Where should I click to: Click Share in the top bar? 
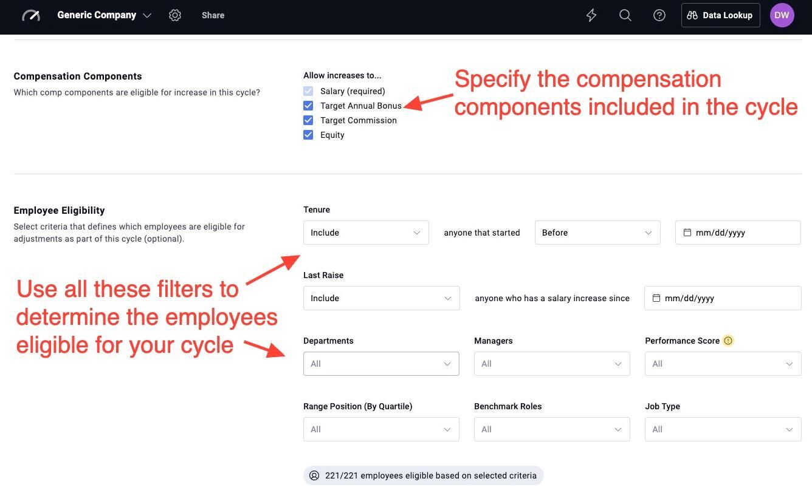pos(213,15)
